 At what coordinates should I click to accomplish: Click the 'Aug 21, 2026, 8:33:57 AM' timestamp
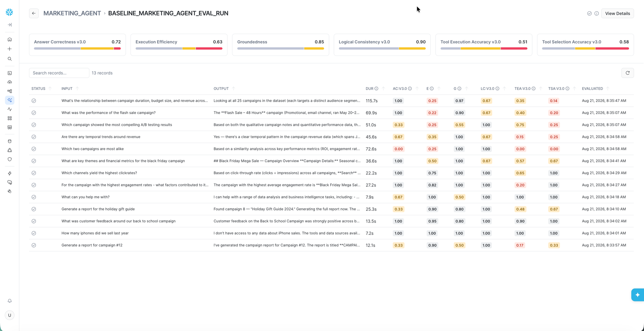coord(604,246)
